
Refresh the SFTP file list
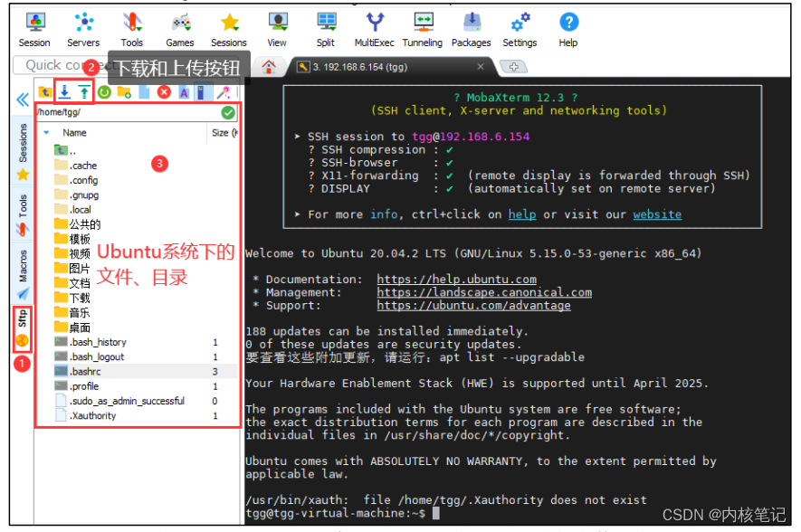pyautogui.click(x=104, y=92)
